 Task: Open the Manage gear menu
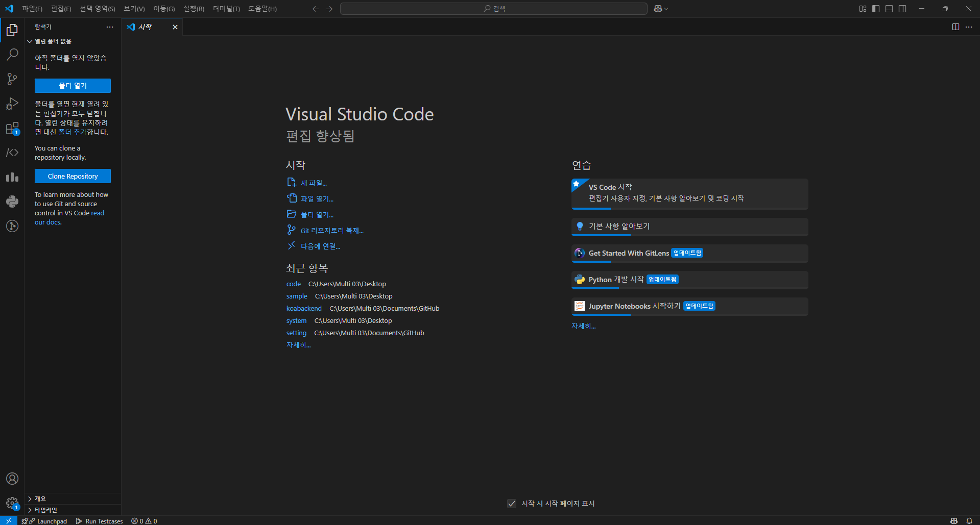point(12,503)
